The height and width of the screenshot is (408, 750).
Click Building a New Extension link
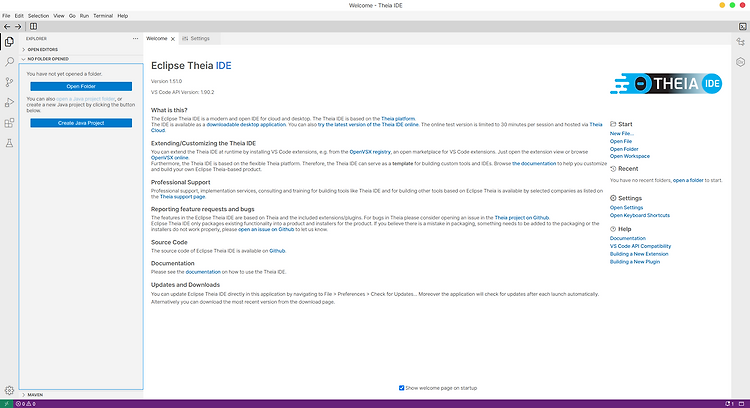pyautogui.click(x=639, y=254)
